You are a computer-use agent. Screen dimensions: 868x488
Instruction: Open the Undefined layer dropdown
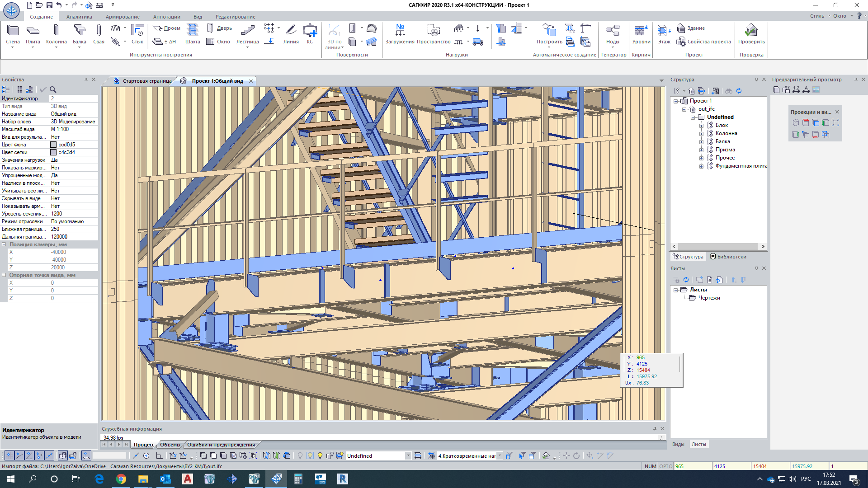pos(408,456)
